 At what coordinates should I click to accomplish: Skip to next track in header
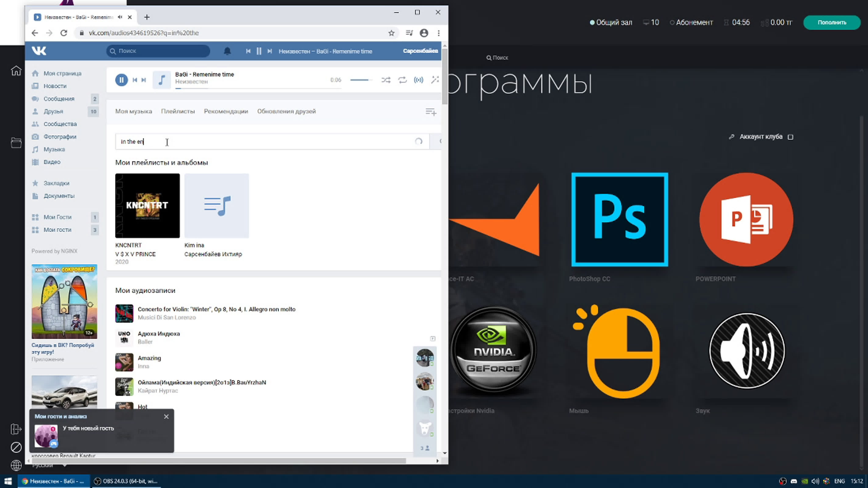pyautogui.click(x=270, y=51)
